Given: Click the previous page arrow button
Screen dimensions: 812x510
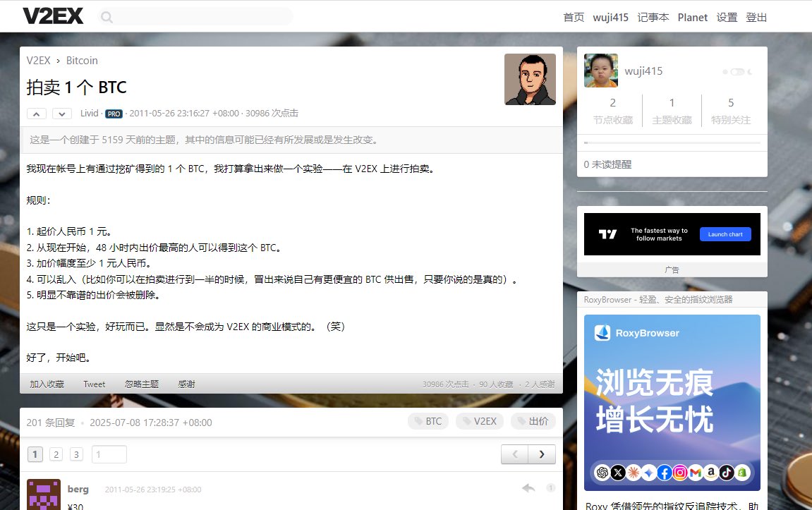Looking at the screenshot, I should 515,454.
